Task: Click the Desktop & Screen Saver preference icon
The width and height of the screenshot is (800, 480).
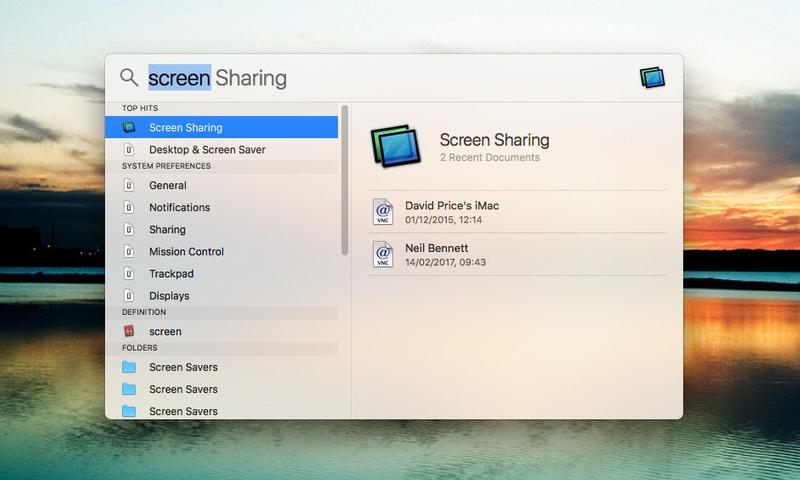Action: click(129, 149)
